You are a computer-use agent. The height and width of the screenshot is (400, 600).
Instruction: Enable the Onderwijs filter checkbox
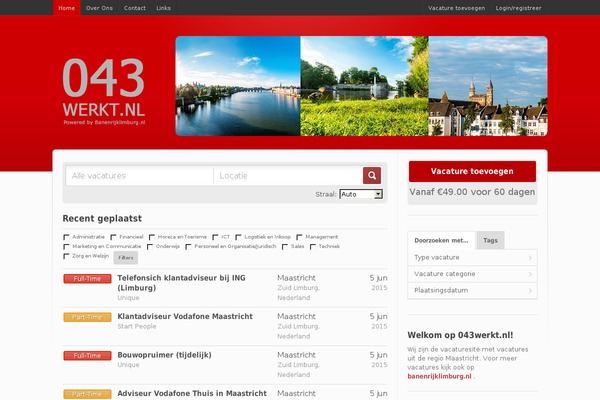tap(150, 247)
